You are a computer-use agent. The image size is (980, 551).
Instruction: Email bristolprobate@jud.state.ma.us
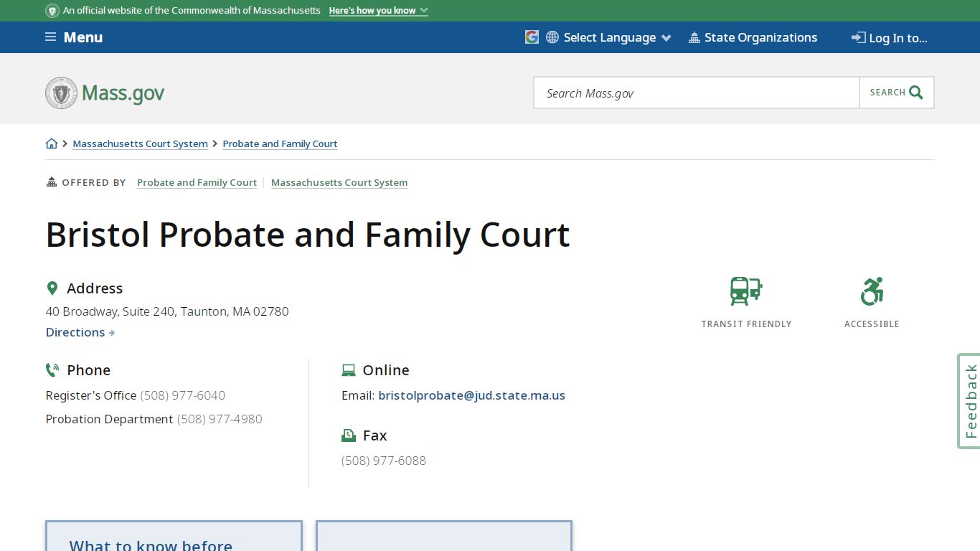click(x=471, y=395)
